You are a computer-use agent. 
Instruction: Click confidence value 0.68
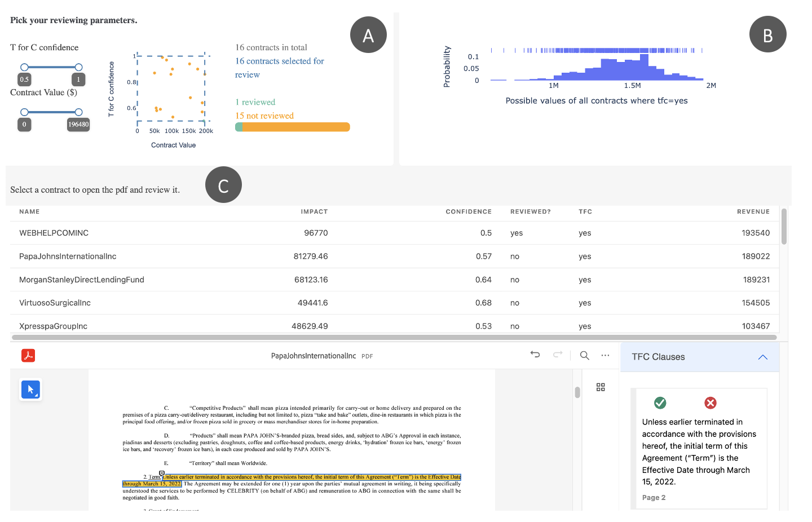(484, 303)
